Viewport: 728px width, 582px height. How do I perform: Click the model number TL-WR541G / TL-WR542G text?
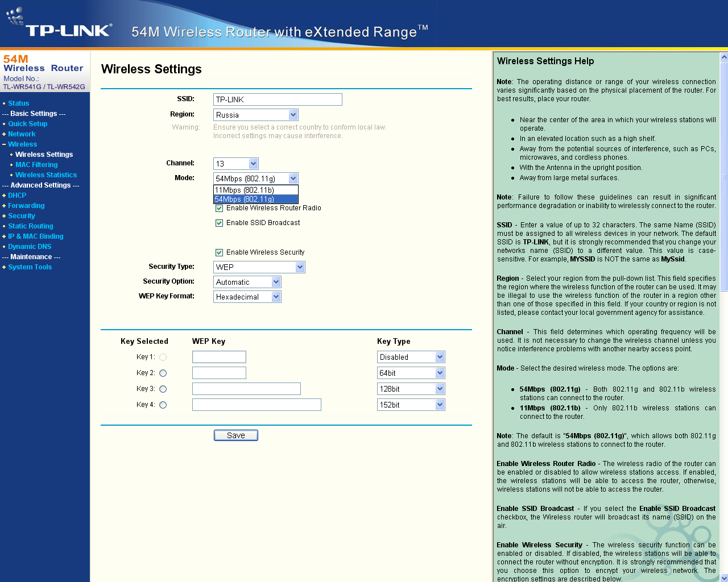point(44,87)
